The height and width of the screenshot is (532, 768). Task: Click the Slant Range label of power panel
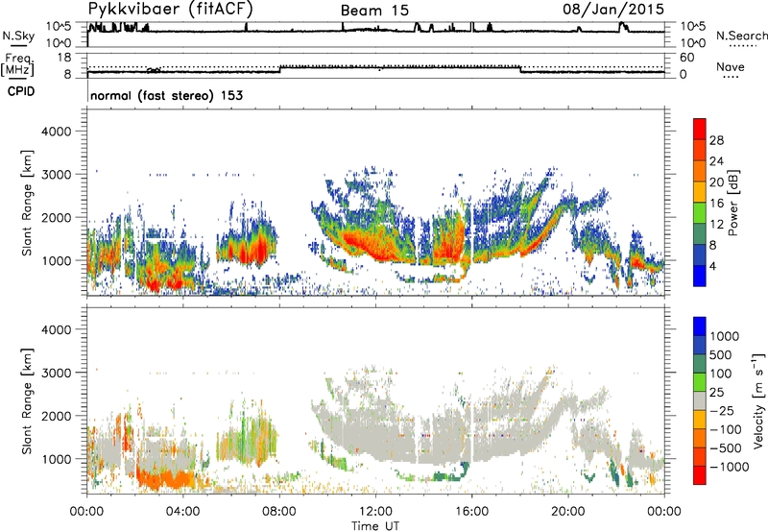[27, 203]
